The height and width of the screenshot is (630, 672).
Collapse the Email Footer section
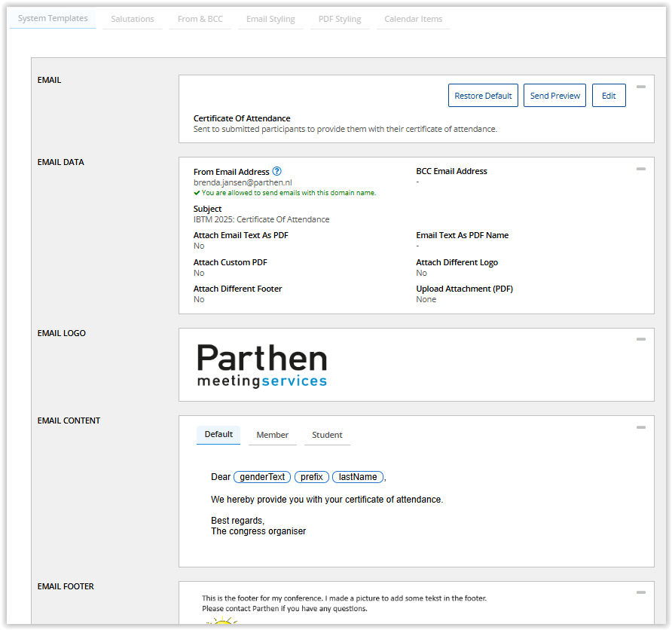[640, 593]
